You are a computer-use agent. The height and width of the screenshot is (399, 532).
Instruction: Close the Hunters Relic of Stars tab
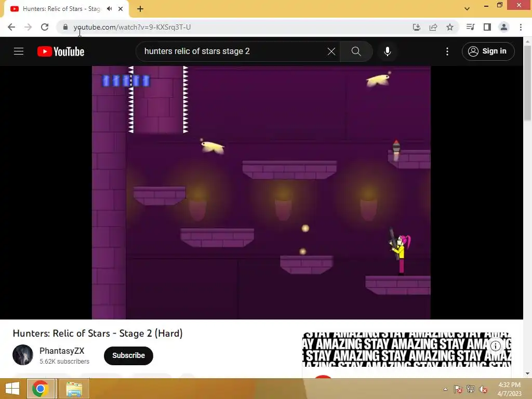[121, 9]
